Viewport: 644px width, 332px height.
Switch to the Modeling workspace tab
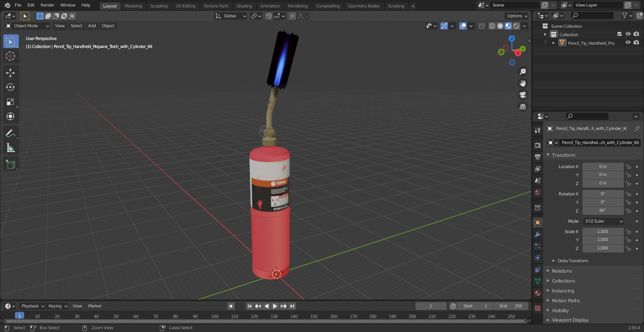click(x=133, y=6)
